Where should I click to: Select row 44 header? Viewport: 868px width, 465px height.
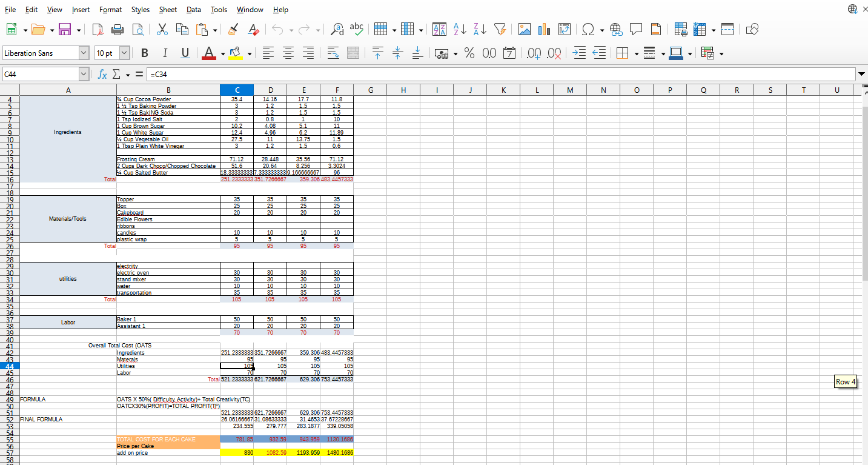10,366
